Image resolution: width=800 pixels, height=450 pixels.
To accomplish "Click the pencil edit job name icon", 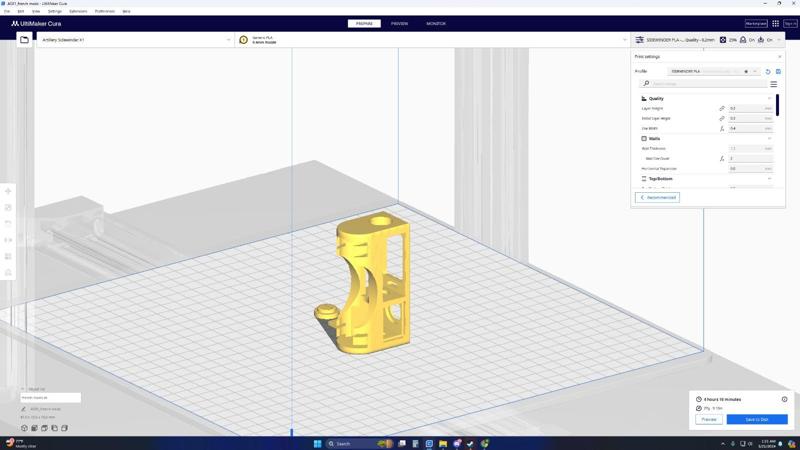I will click(x=23, y=409).
